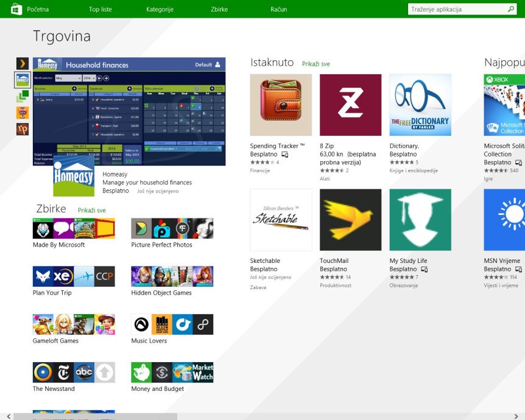This screenshot has width=525, height=420.
Task: Select the Plex arrow thumbnail icon
Action: coord(23,63)
